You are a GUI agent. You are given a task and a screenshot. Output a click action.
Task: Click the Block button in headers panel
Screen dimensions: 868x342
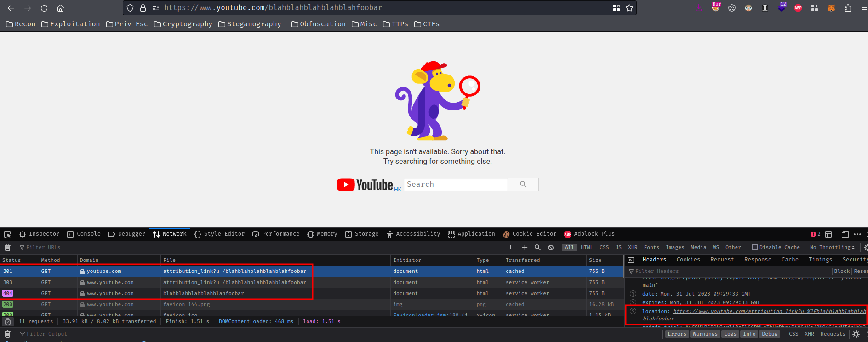pyautogui.click(x=842, y=272)
